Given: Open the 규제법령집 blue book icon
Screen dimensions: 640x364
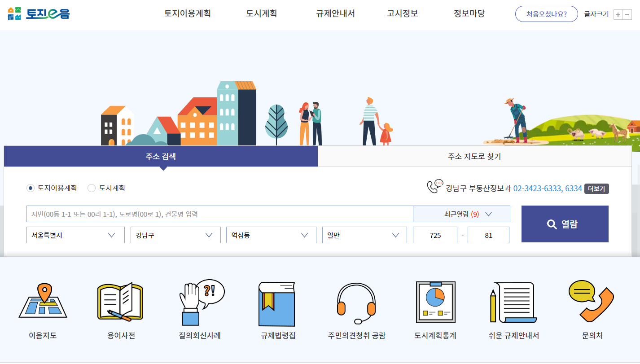Looking at the screenshot, I should coord(277,304).
